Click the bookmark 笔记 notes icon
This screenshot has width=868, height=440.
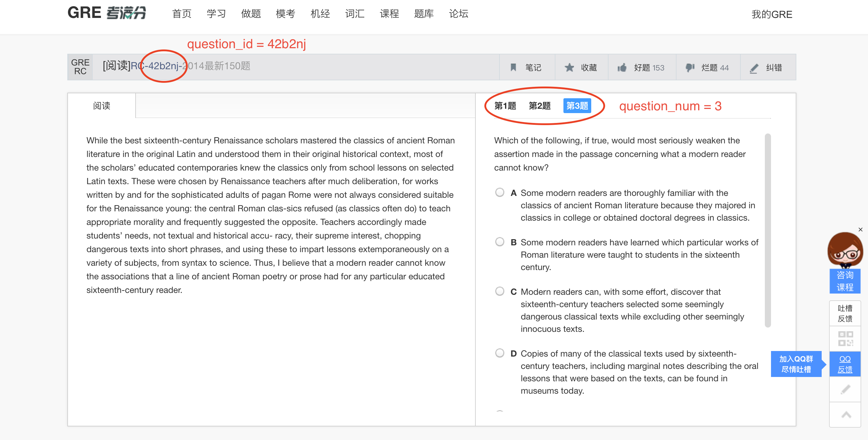click(513, 67)
